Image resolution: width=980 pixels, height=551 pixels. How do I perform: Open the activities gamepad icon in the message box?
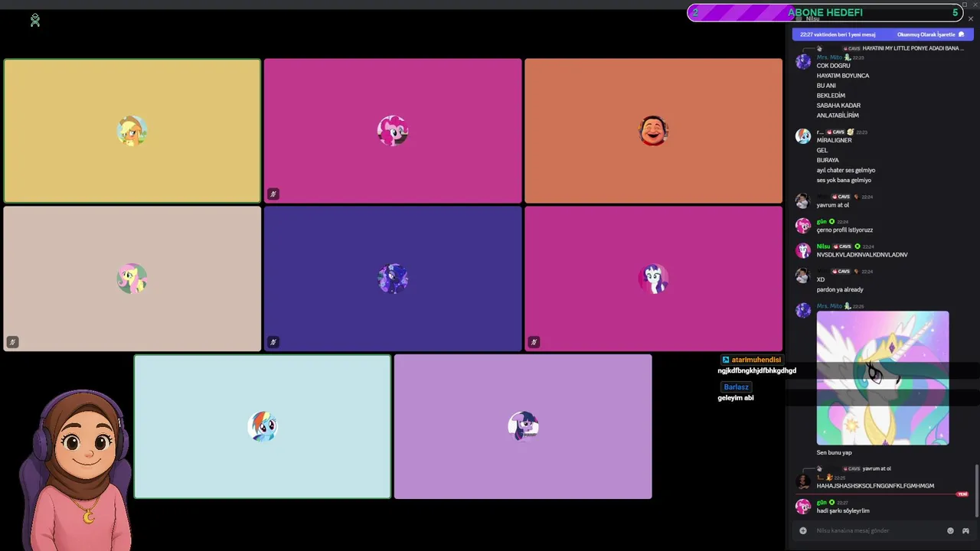click(965, 530)
